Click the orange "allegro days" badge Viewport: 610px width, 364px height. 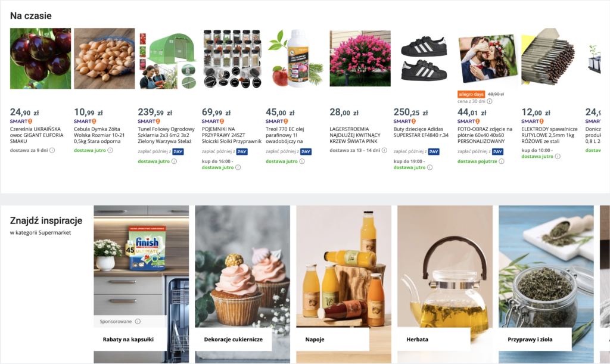471,94
